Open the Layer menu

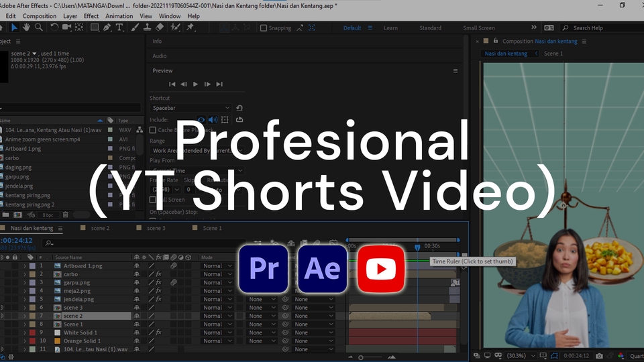point(70,16)
